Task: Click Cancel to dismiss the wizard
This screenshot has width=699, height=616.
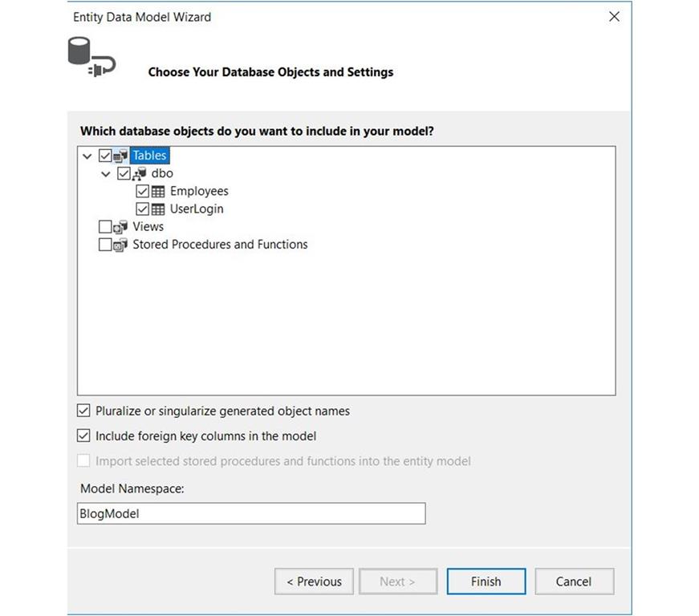Action: (574, 581)
